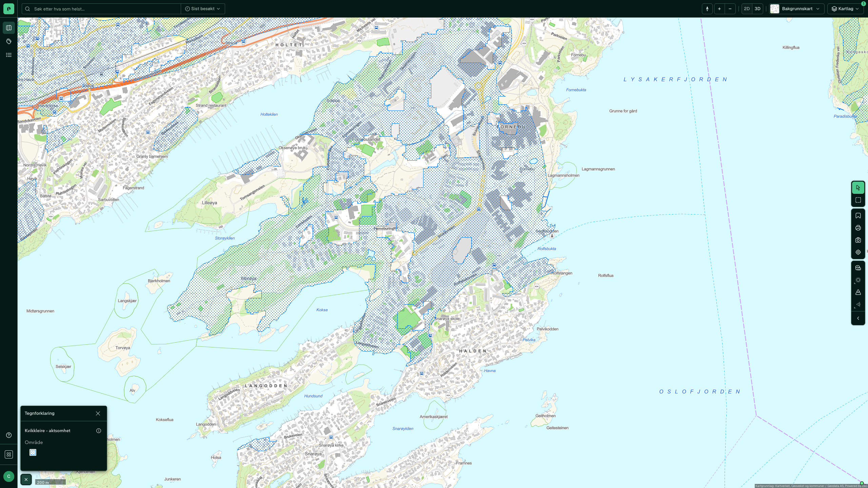The image size is (868, 488).
Task: Open the Sist besøkt dropdown
Action: [x=203, y=9]
